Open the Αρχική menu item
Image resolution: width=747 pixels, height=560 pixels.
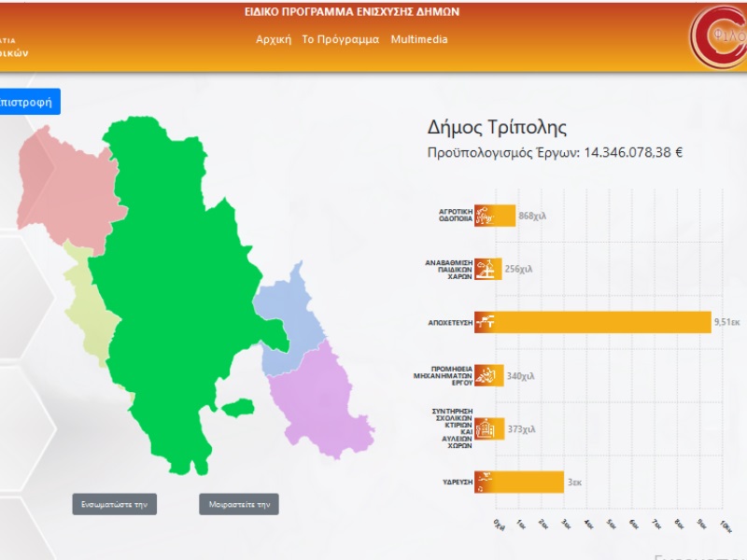tap(274, 39)
